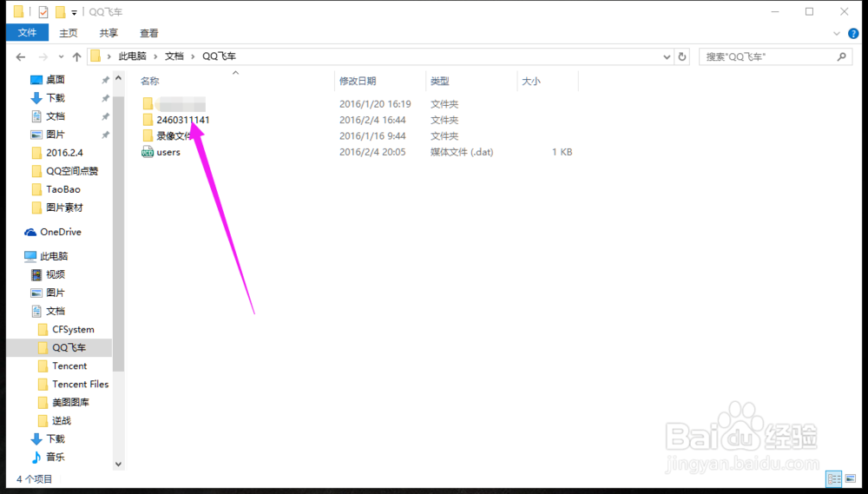868x494 pixels.
Task: Click users media file icon
Action: point(148,152)
